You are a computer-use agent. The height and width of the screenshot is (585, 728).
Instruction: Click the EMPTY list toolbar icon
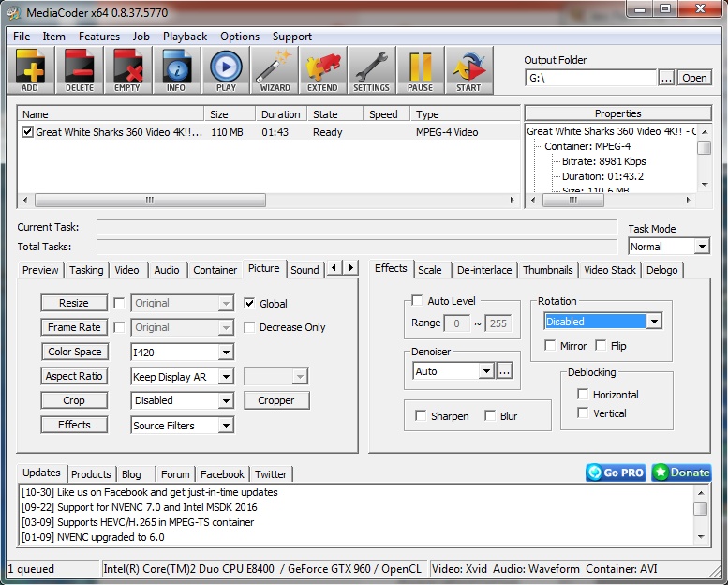pyautogui.click(x=127, y=70)
